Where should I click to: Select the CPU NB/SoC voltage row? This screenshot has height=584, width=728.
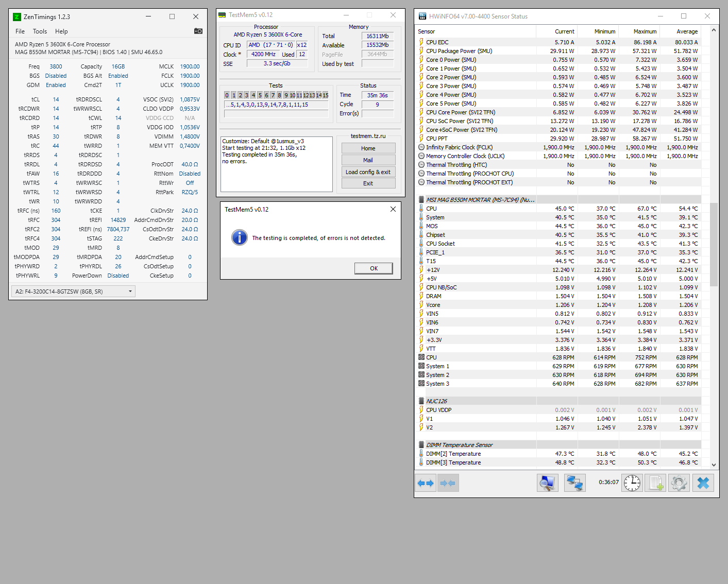coord(558,287)
